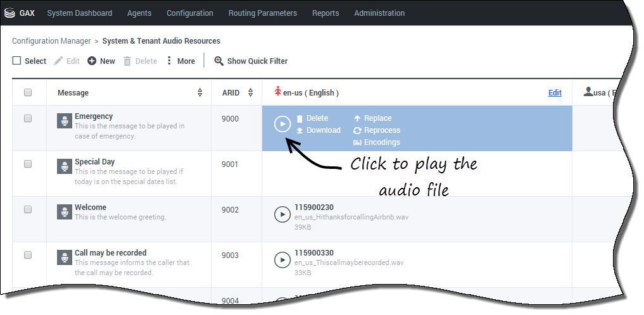This screenshot has width=644, height=315.
Task: Play the Welcome message audio
Action: click(x=282, y=214)
